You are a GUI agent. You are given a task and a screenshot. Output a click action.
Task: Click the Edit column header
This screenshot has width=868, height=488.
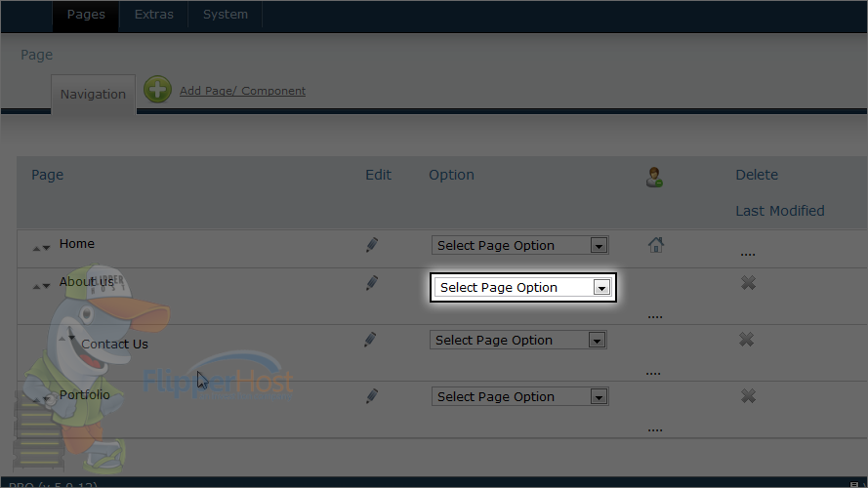pyautogui.click(x=378, y=175)
